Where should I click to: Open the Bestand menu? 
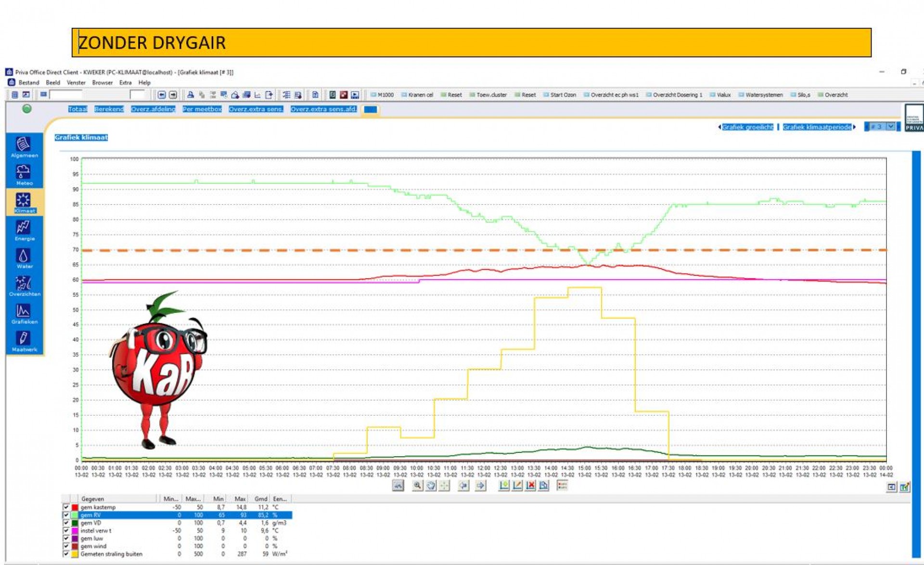coord(29,83)
